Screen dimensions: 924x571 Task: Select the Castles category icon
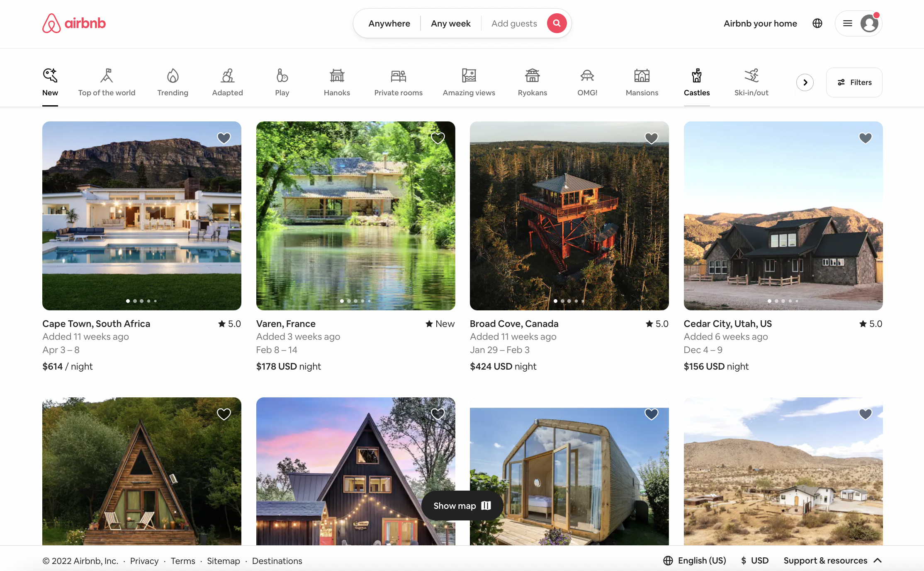click(x=696, y=76)
